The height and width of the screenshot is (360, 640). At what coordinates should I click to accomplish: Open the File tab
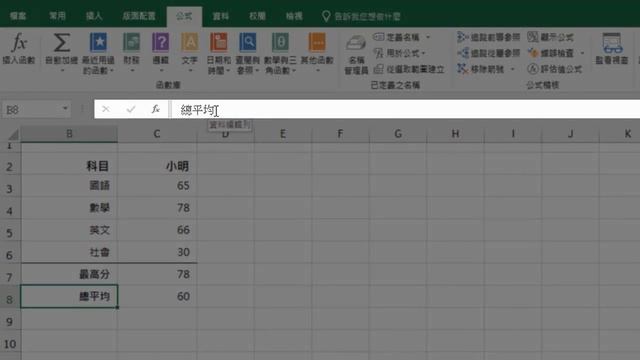click(18, 16)
